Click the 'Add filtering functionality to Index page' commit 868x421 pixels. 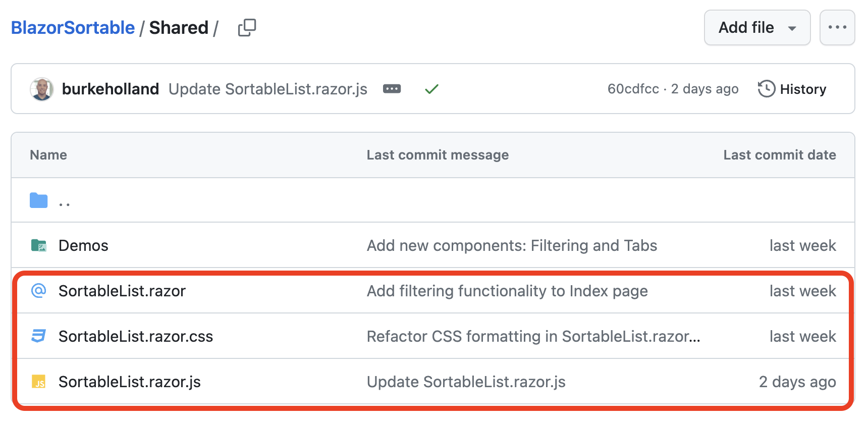(x=507, y=291)
